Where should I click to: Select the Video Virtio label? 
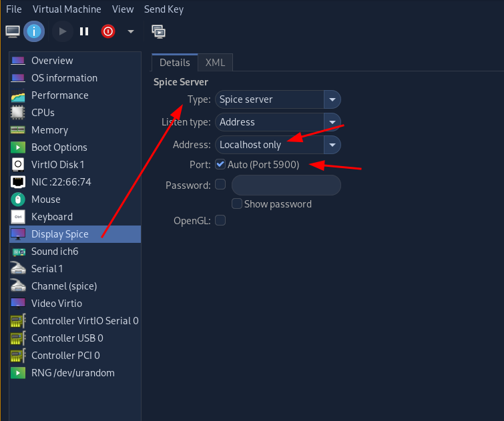coord(57,304)
